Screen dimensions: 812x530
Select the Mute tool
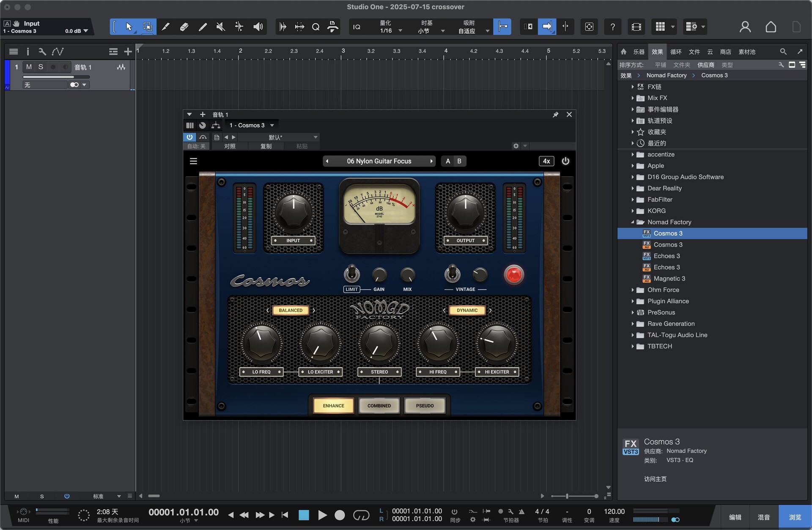coord(220,27)
